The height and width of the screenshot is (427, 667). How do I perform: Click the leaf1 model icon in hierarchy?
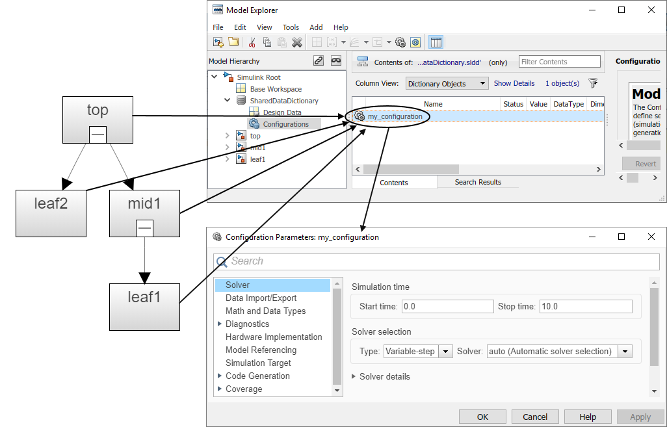[241, 159]
